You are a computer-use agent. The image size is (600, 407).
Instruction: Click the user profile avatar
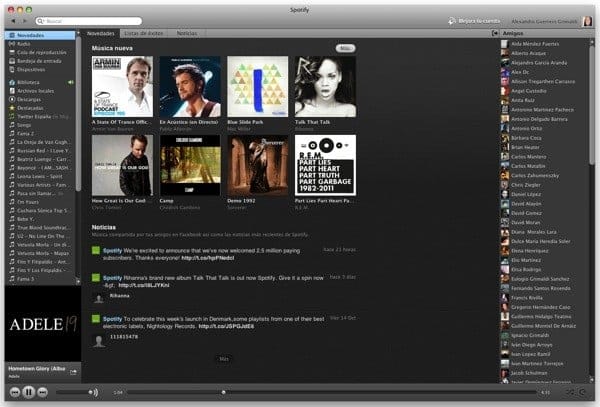pos(587,21)
